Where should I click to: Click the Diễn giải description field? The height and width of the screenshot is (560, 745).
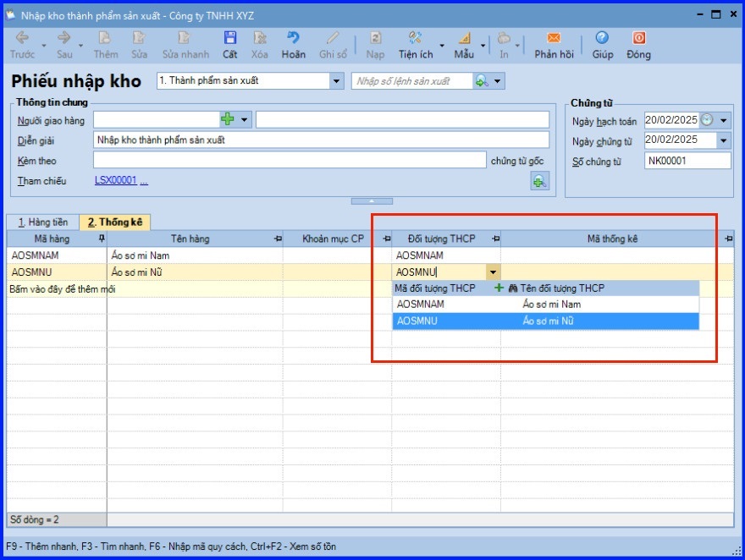click(320, 140)
